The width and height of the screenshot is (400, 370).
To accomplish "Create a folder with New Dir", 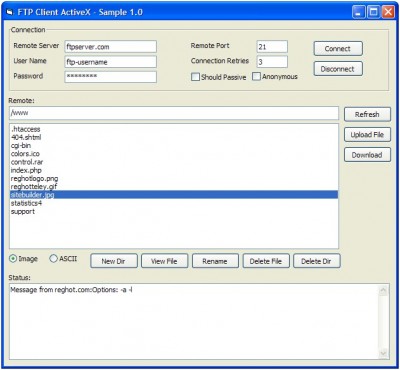I will (114, 261).
